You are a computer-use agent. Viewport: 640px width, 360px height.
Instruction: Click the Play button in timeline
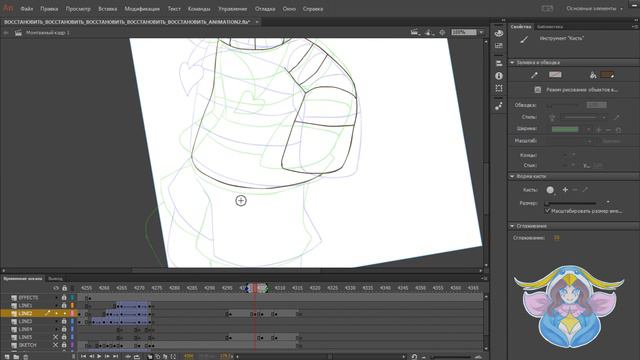pos(99,357)
